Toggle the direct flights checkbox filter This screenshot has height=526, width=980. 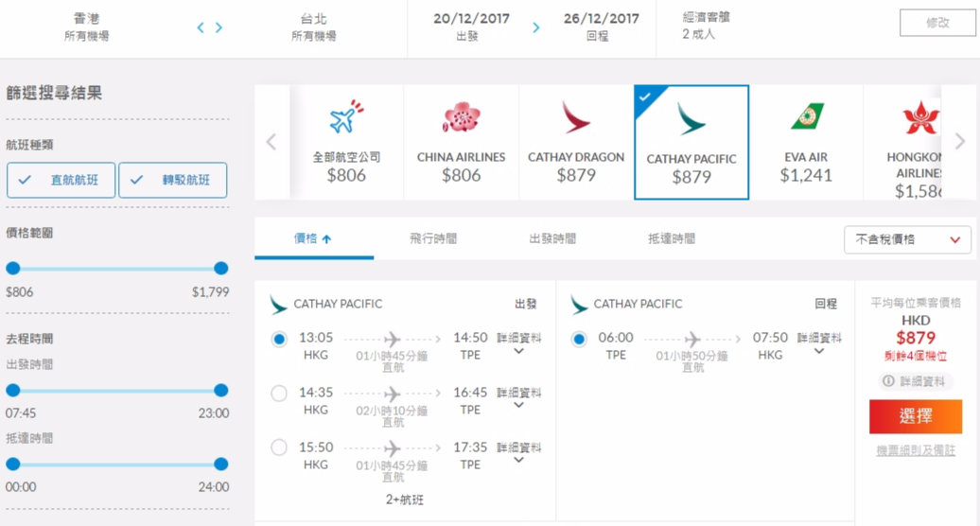(61, 180)
